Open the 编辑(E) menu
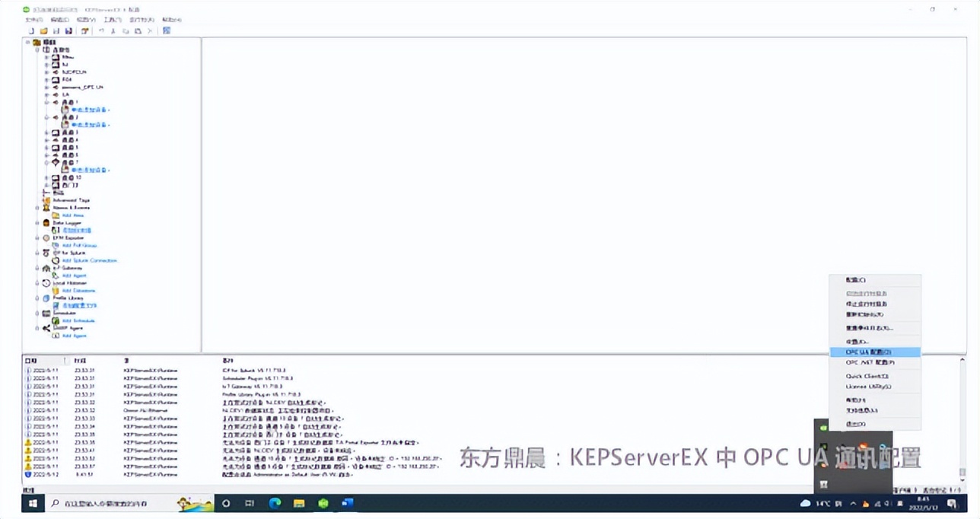 pos(59,19)
